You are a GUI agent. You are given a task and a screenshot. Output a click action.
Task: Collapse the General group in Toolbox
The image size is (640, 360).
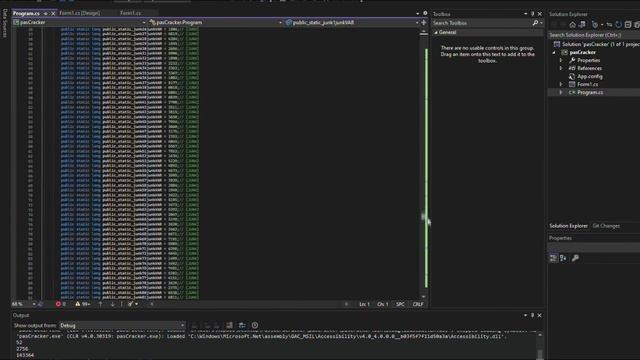pos(436,32)
